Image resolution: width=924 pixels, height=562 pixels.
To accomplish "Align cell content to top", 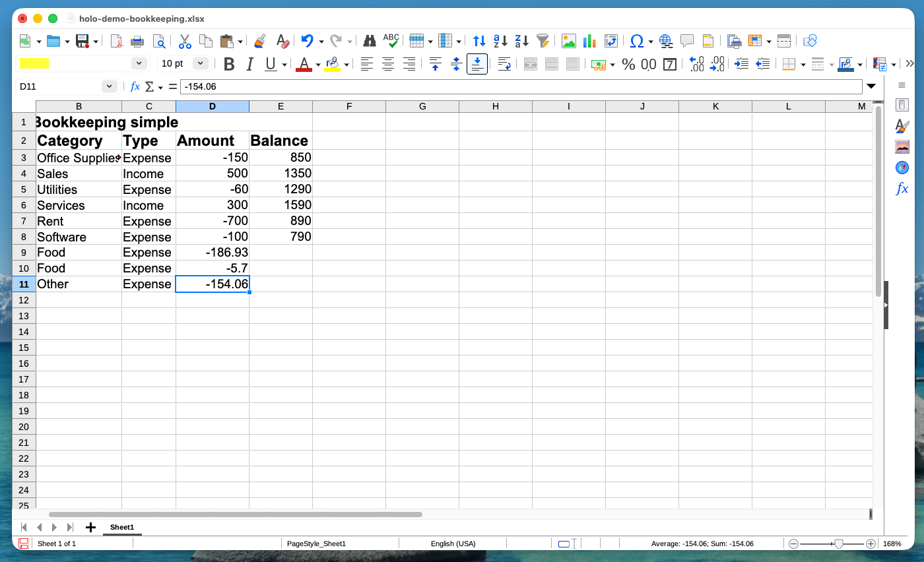I will [x=435, y=64].
